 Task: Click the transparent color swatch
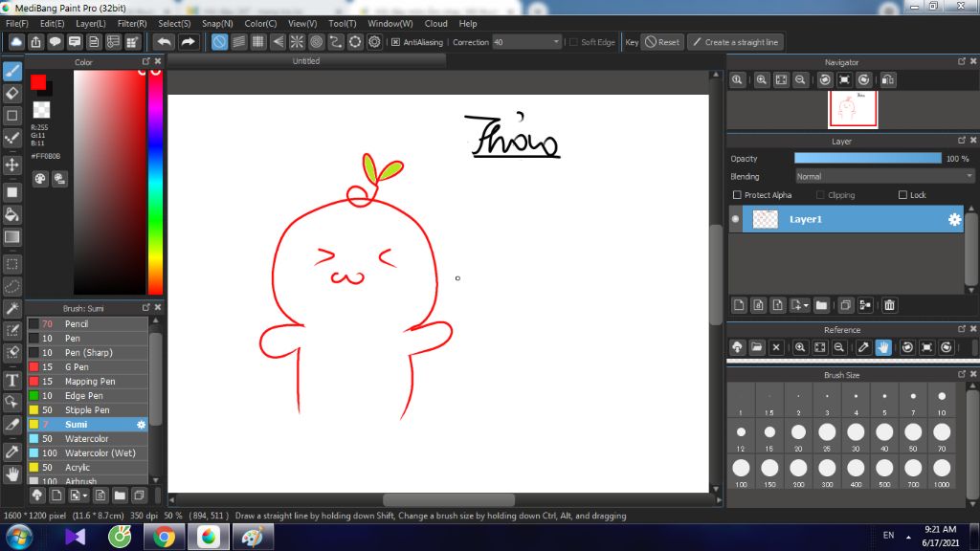(x=41, y=110)
